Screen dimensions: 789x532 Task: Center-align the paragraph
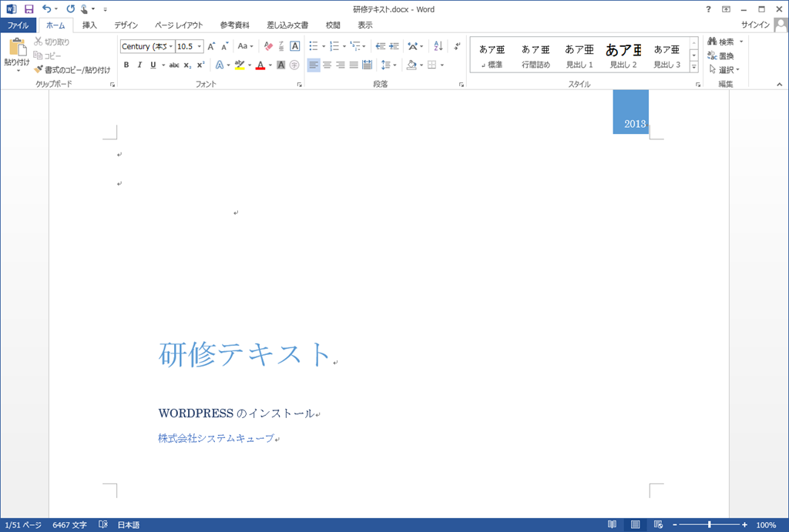tap(327, 65)
